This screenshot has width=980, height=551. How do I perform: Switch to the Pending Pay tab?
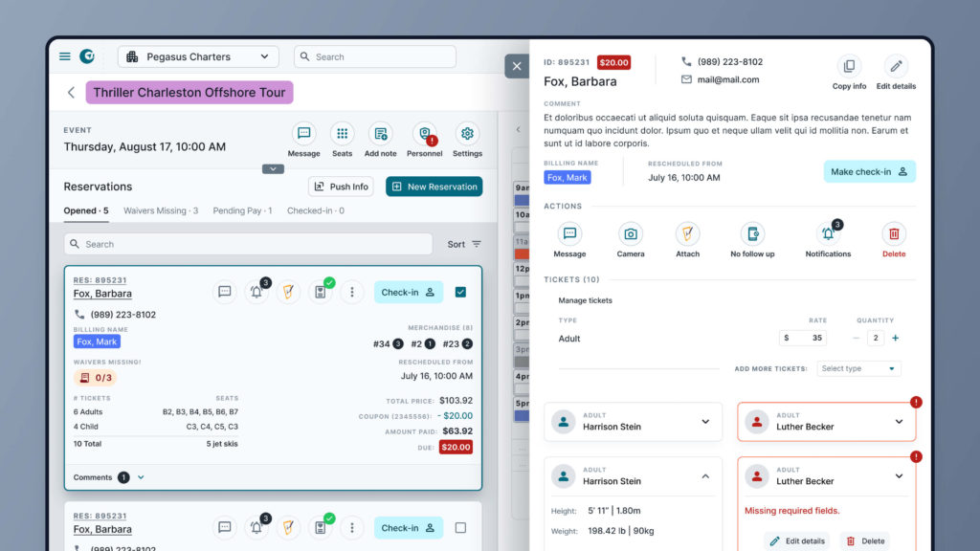click(x=242, y=210)
